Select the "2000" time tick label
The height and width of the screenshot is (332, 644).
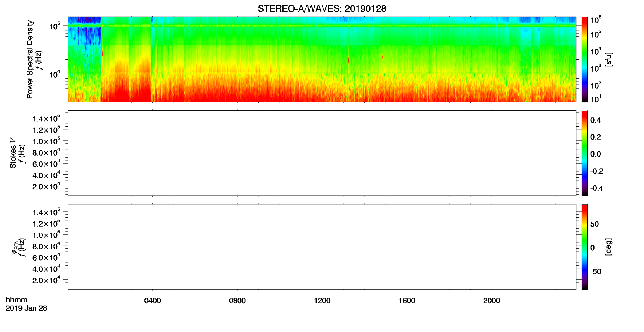point(492,301)
